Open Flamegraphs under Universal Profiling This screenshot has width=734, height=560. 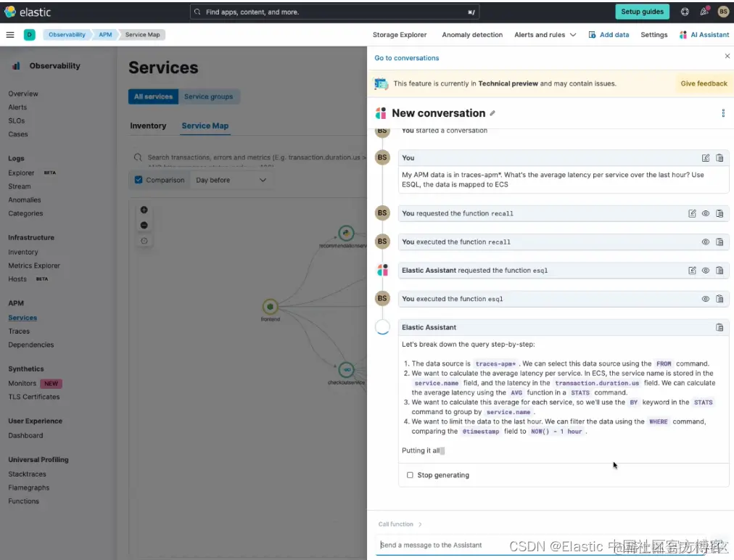(x=28, y=488)
